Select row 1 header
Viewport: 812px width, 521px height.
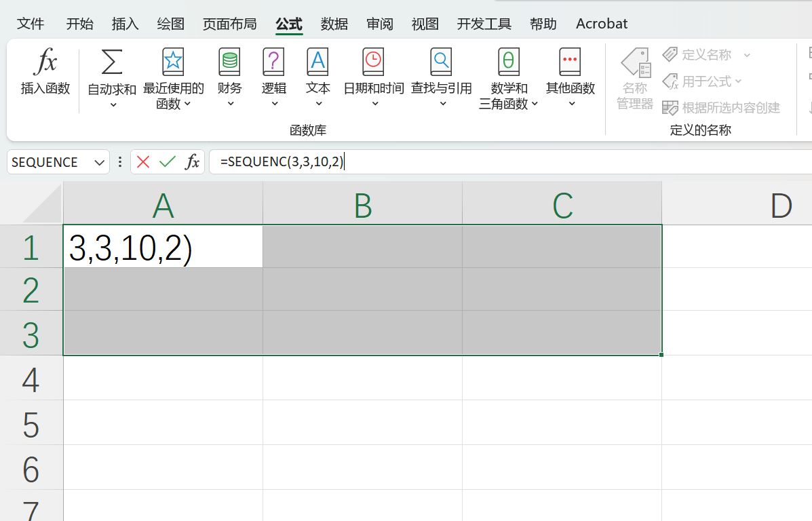(31, 246)
